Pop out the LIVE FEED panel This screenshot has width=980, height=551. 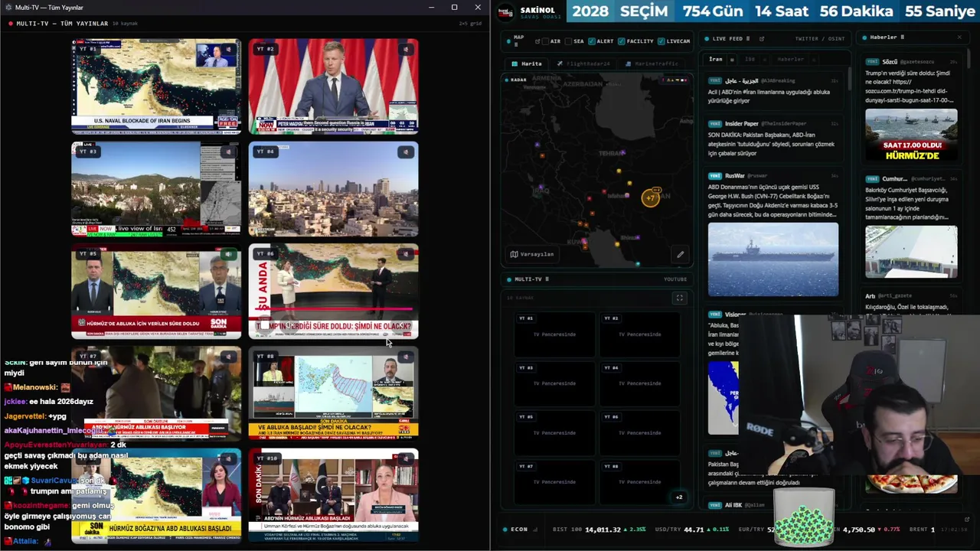click(x=762, y=38)
